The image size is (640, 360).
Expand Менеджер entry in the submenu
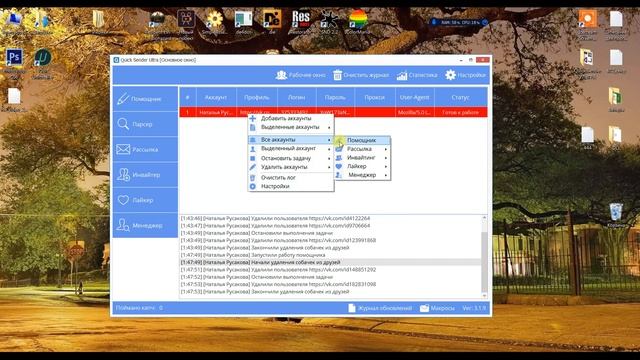(x=362, y=175)
